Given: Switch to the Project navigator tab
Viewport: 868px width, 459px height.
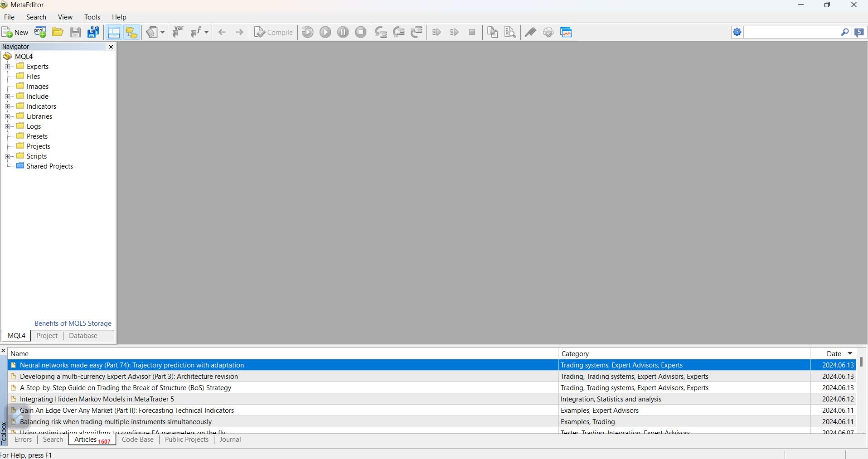Looking at the screenshot, I should click(x=47, y=336).
